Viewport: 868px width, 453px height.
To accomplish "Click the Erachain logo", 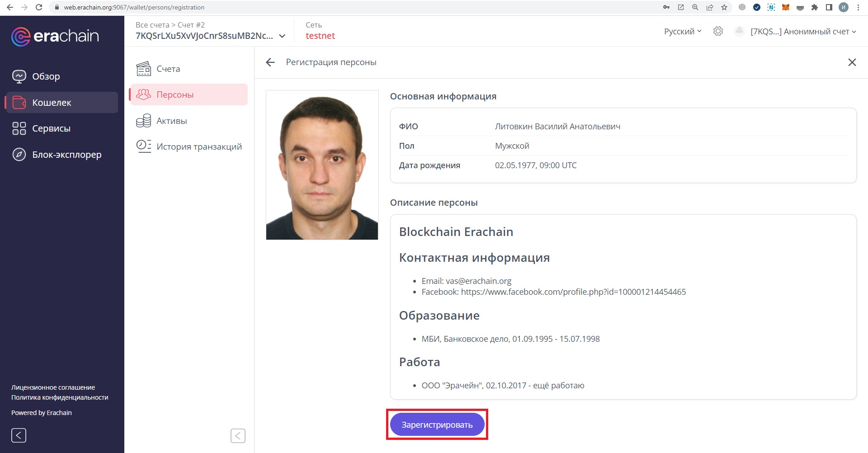I will tap(55, 36).
